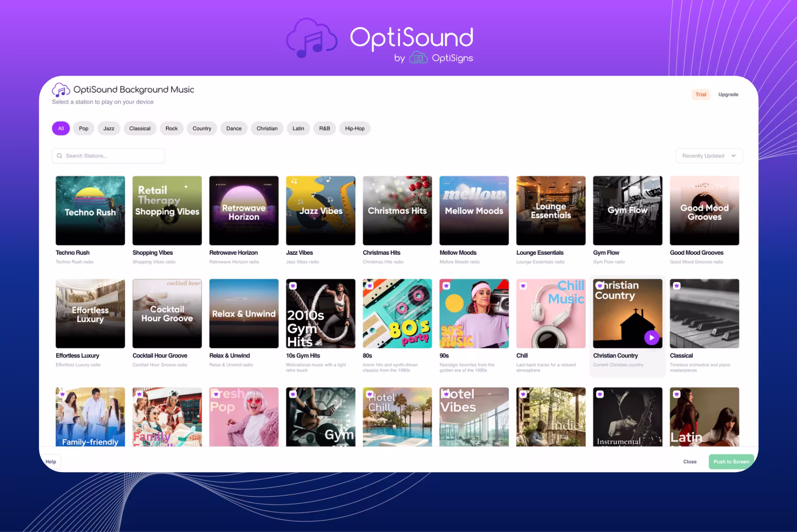The width and height of the screenshot is (797, 532).
Task: Filter stations by Latin genre chip
Action: 298,128
